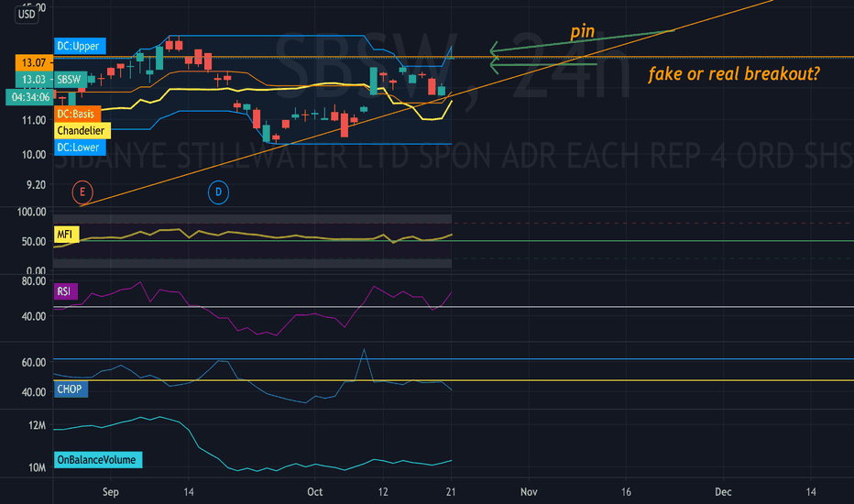The height and width of the screenshot is (504, 854).
Task: Click the 9.20 price axis value
Action: 36,185
